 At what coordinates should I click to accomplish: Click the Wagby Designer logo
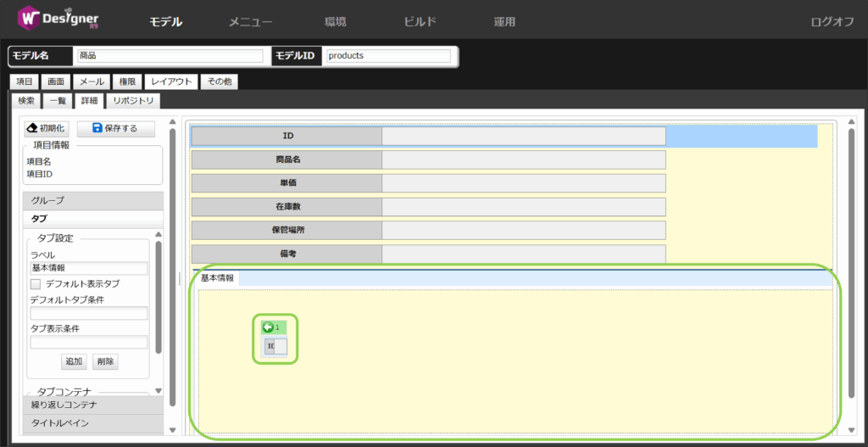point(59,19)
